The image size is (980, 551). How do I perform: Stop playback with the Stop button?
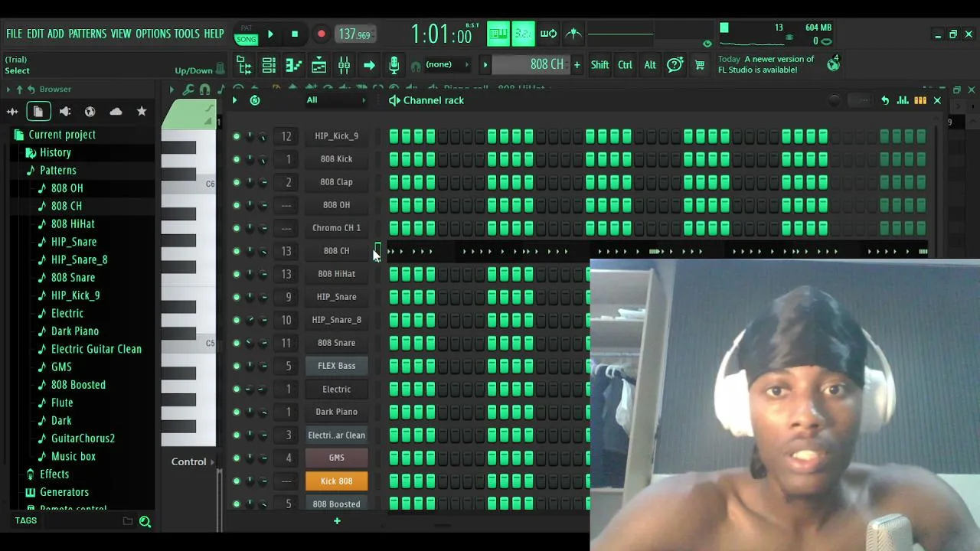295,34
